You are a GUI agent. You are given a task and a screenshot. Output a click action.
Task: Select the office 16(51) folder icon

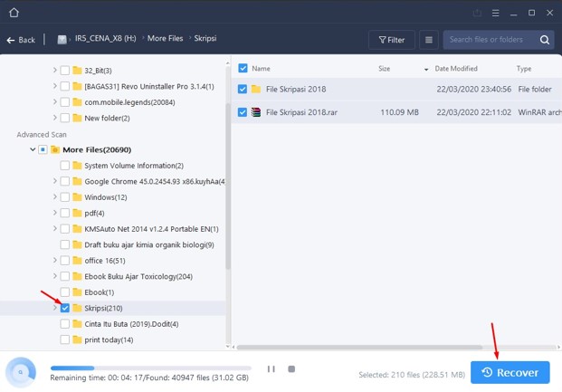77,261
